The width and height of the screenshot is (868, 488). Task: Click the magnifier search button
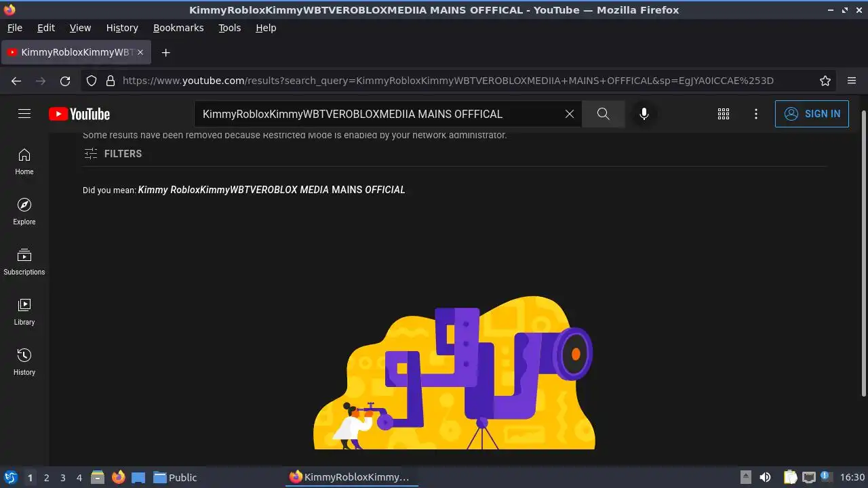[604, 114]
